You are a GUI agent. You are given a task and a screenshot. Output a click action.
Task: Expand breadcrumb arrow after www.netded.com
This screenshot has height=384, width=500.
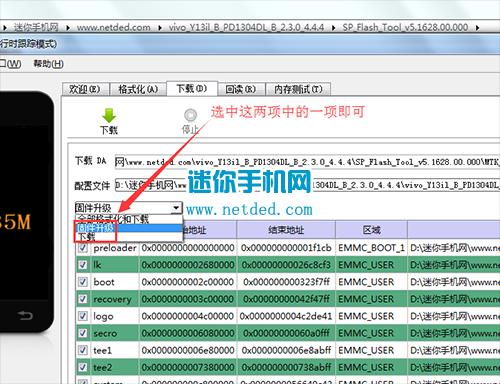(160, 28)
